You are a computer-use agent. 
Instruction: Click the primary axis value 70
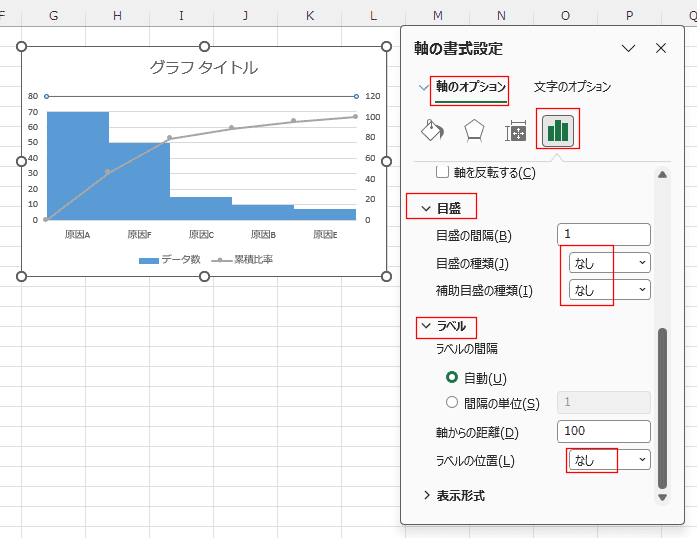click(x=33, y=112)
